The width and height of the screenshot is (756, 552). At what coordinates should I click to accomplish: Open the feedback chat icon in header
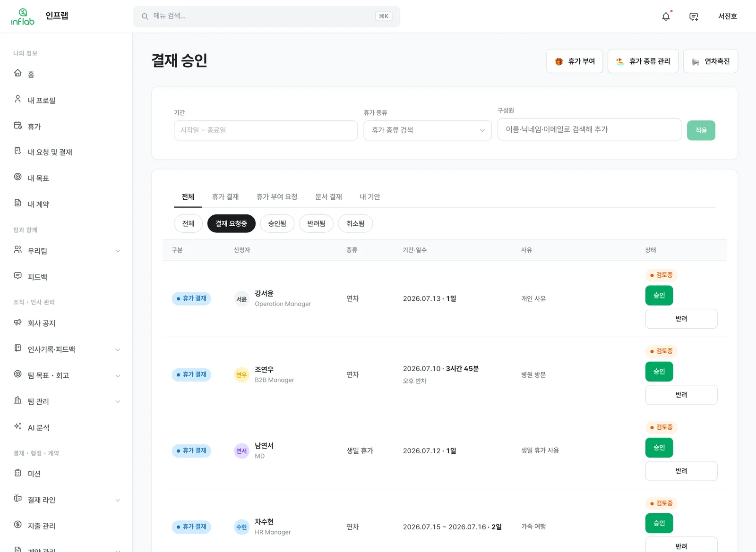[694, 17]
